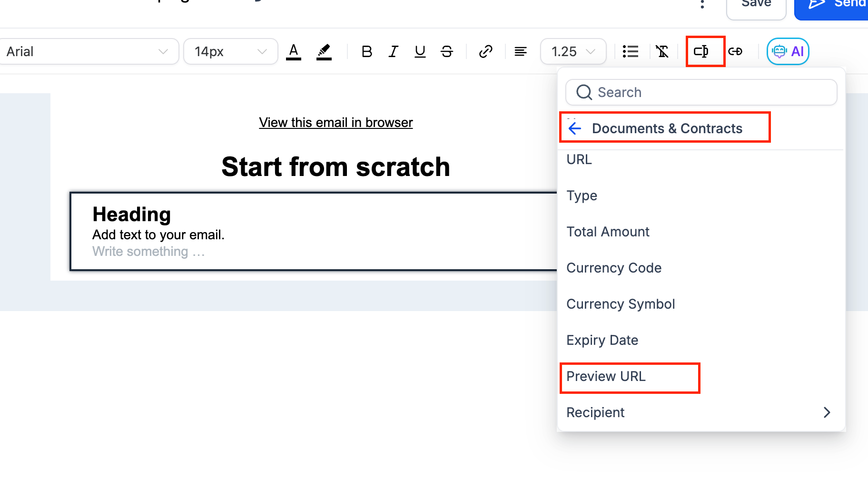Underline the selected text
Image resolution: width=868 pixels, height=488 pixels.
point(420,51)
